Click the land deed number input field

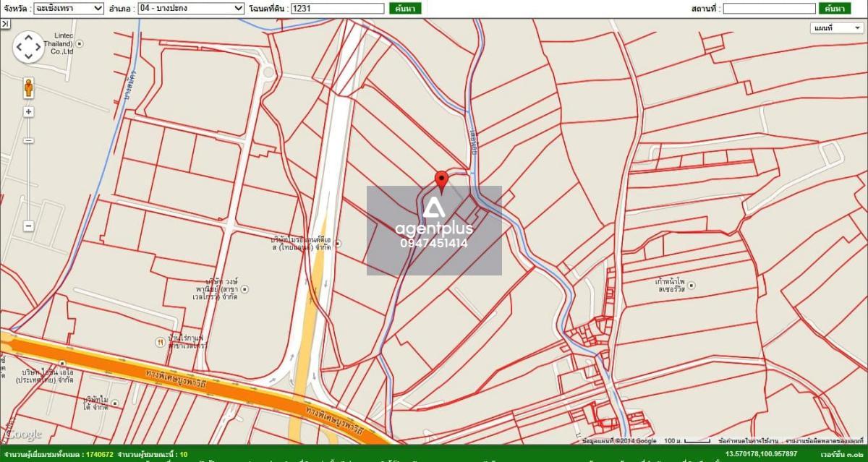point(336,9)
